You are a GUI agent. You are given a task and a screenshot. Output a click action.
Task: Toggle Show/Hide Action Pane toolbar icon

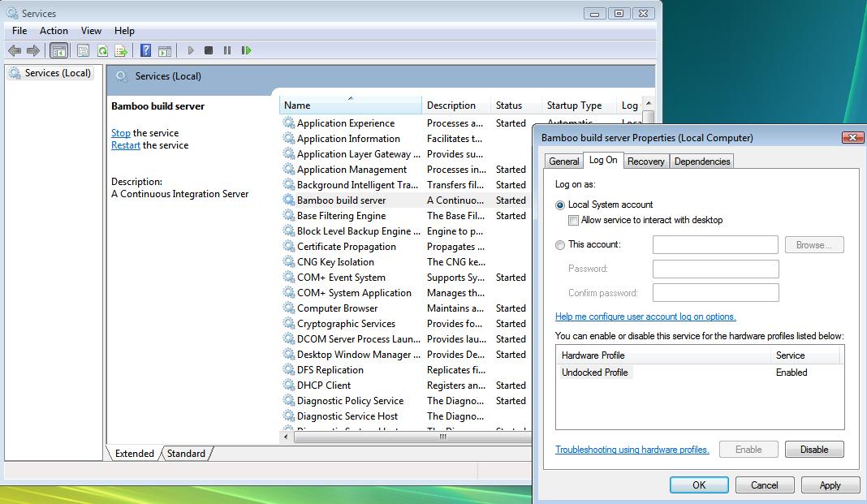(165, 51)
